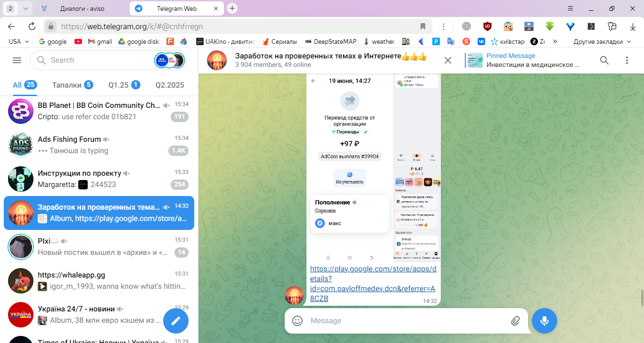
Task: Open the київстар bookmark
Action: pos(508,41)
